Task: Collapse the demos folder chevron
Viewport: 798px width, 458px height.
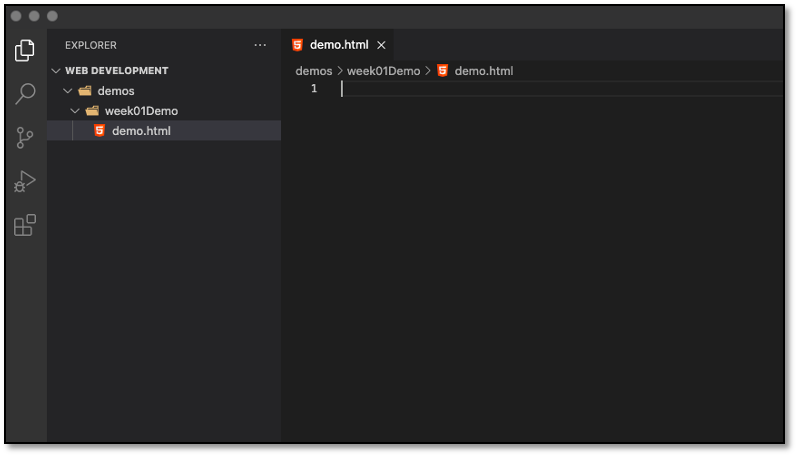Action: (x=68, y=91)
